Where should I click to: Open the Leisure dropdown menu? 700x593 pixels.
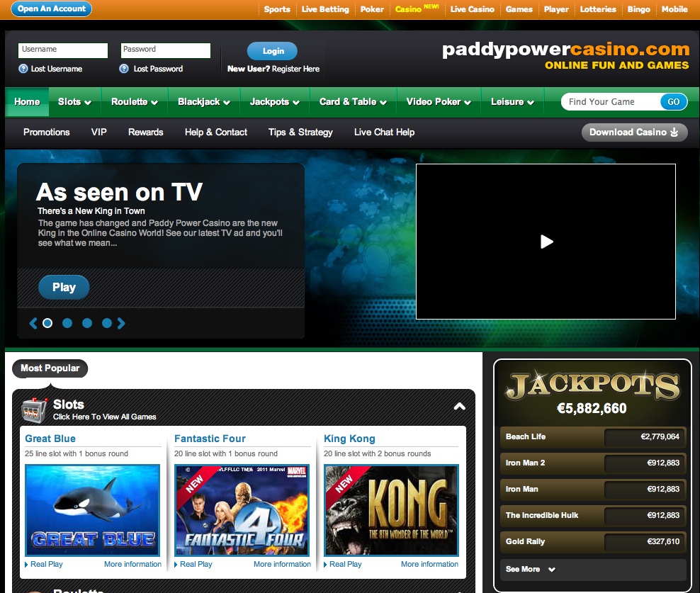[x=512, y=102]
